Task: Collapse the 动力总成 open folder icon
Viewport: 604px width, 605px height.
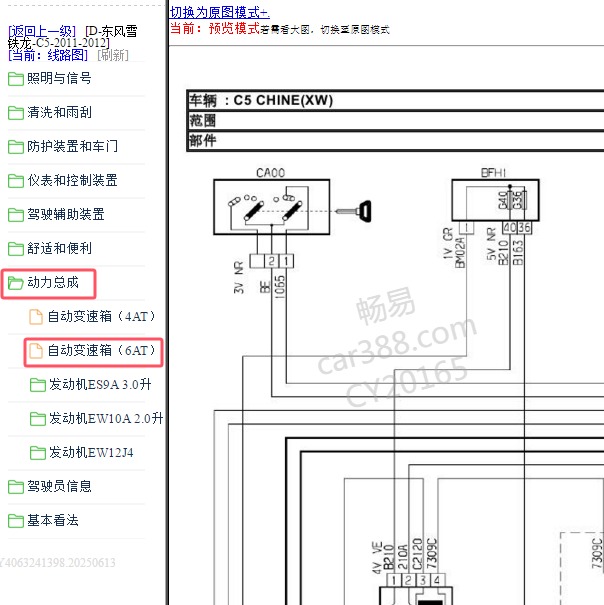Action: click(x=16, y=283)
